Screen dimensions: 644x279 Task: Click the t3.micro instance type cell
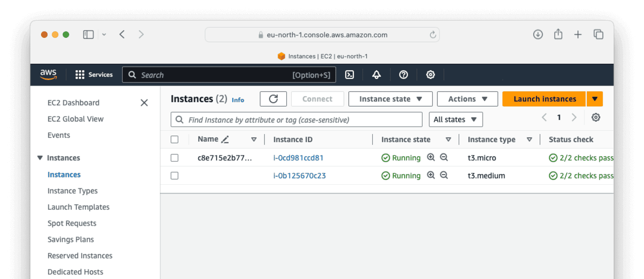482,158
